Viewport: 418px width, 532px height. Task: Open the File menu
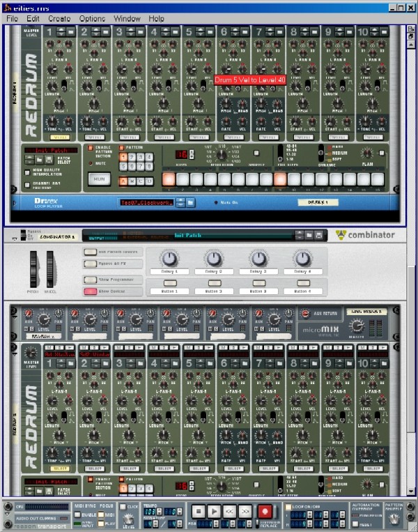point(12,19)
